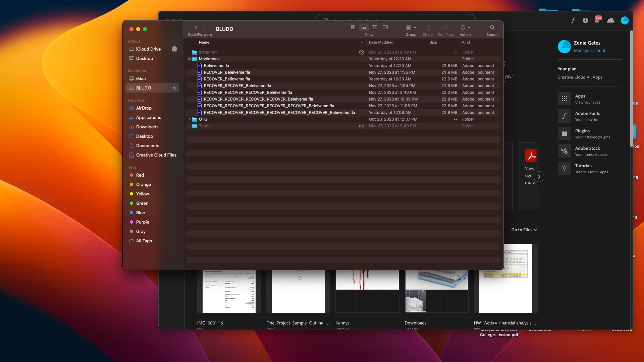
Task: Switch Finder to column view
Action: (x=374, y=27)
